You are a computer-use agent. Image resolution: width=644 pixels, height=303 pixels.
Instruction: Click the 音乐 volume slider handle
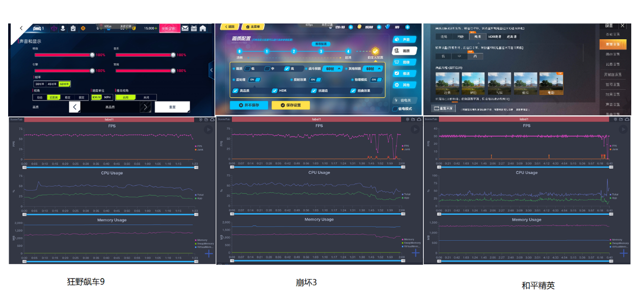pyautogui.click(x=173, y=55)
